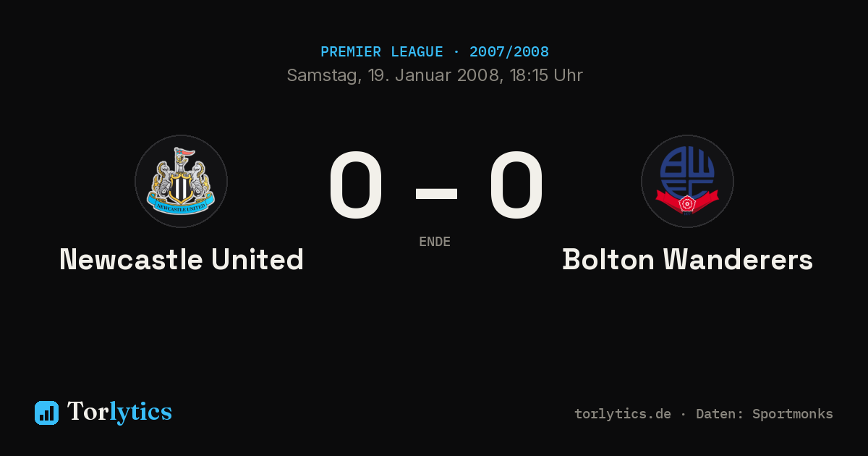The image size is (868, 456).
Task: Select the 2007/2008 season label
Action: coord(509,52)
